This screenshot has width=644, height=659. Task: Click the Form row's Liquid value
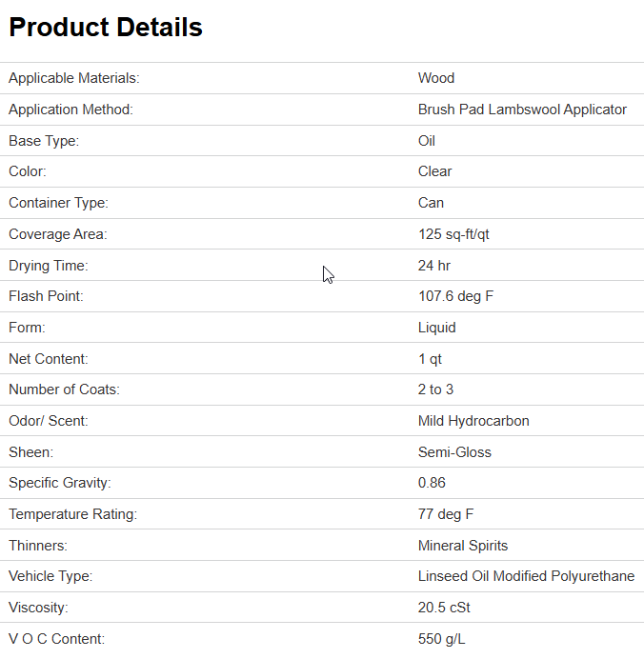tap(437, 328)
